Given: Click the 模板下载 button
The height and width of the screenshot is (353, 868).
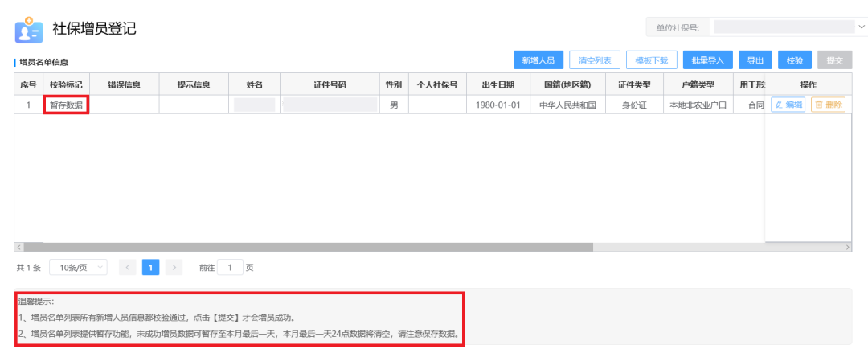Looking at the screenshot, I should pos(651,60).
